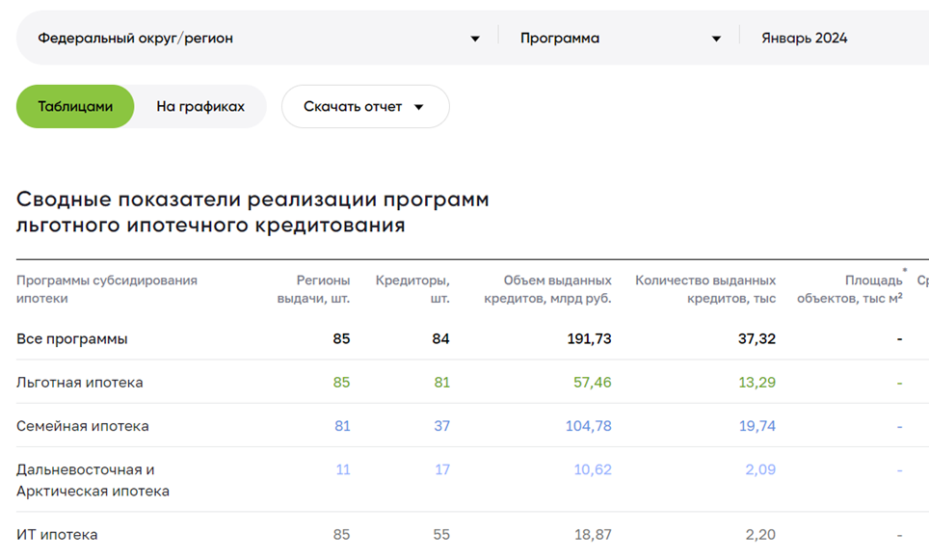Image resolution: width=929 pixels, height=560 pixels.
Task: Switch to the На графиках view
Action: [x=200, y=107]
